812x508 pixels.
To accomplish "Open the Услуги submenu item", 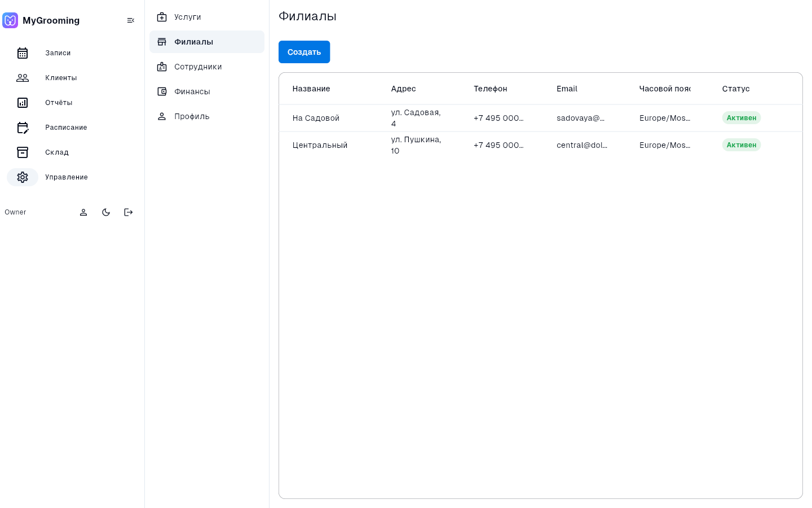I will click(207, 17).
